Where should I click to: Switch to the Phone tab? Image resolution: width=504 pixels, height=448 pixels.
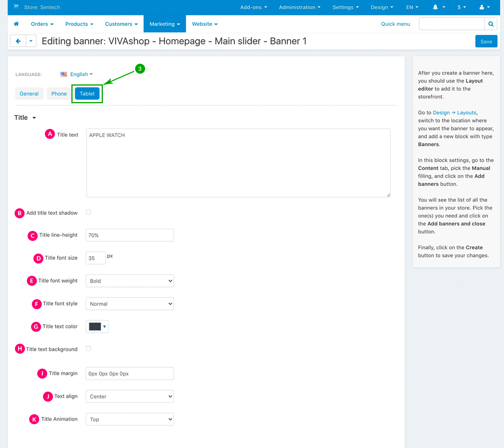pos(59,94)
